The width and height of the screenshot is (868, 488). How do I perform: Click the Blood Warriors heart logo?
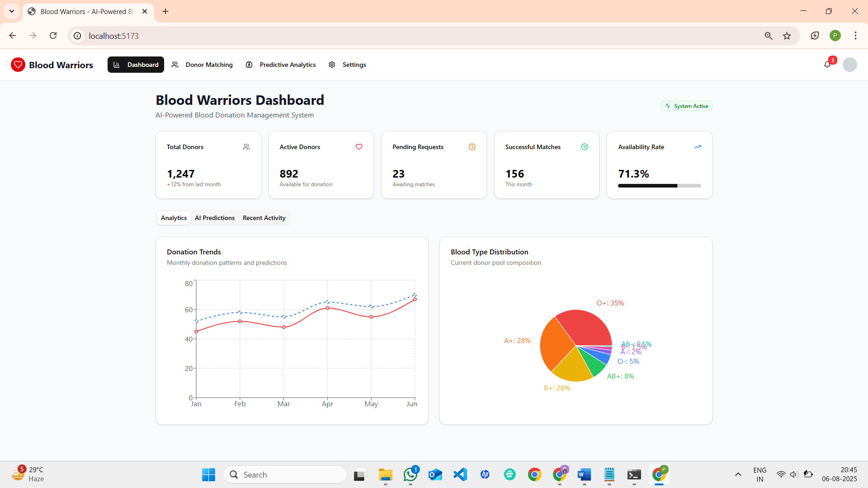click(x=18, y=65)
